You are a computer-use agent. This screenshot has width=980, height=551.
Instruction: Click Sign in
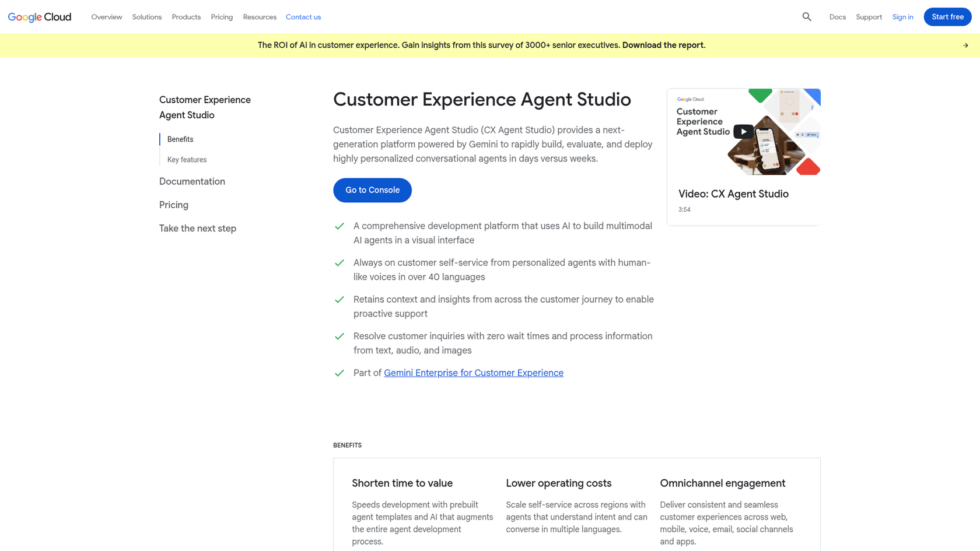[x=902, y=17]
